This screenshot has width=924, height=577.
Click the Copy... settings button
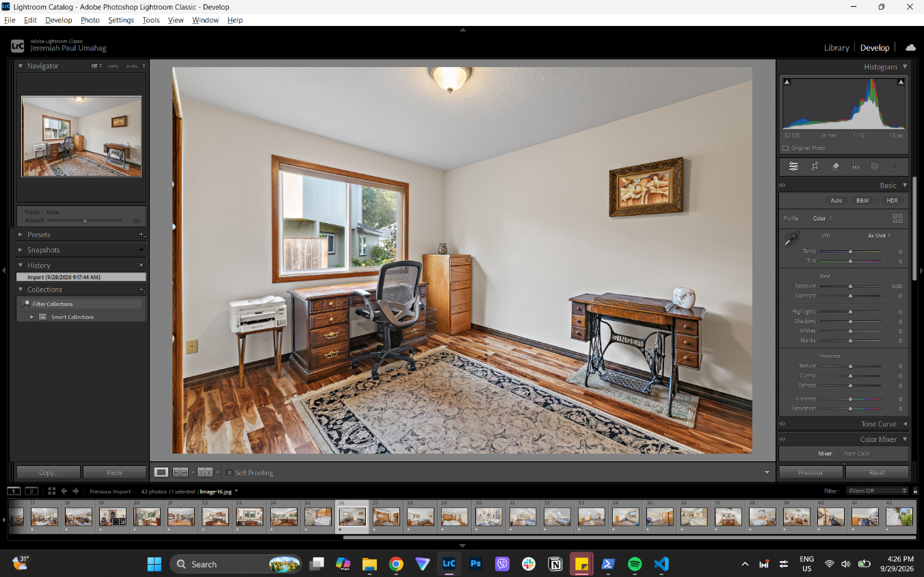pos(48,472)
